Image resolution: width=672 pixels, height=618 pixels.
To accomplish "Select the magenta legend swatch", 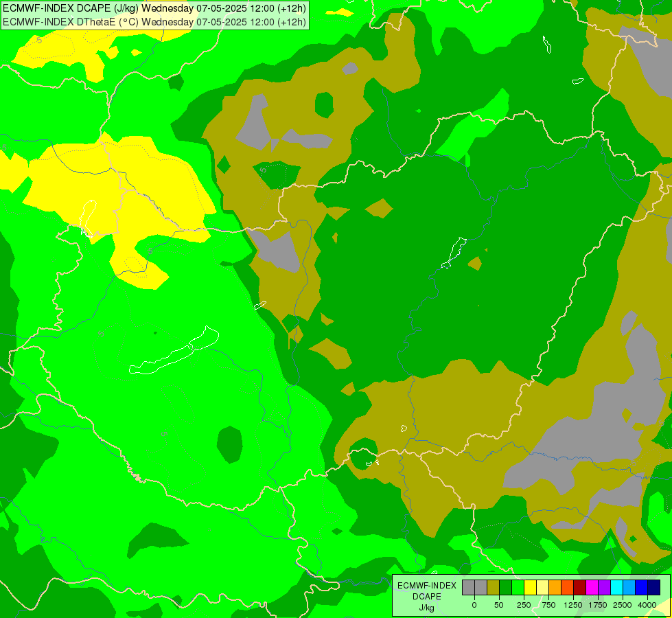I will pos(592,587).
